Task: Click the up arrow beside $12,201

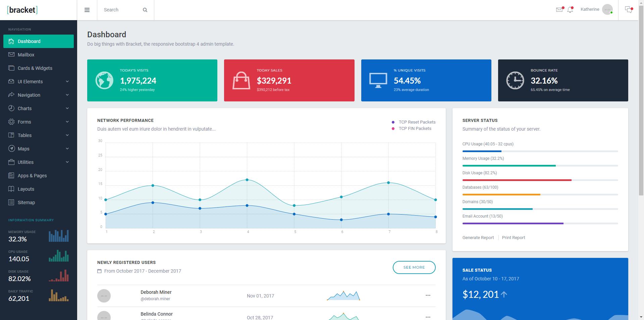Action: (504, 294)
